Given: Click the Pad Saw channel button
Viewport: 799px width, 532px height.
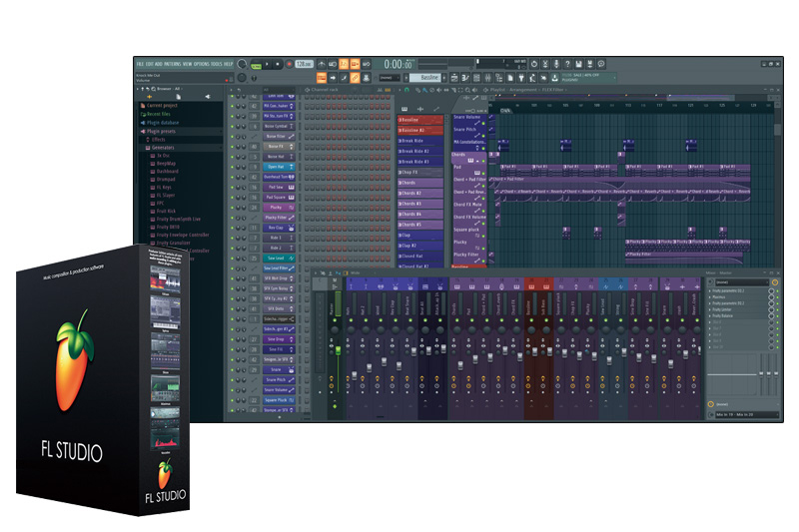Looking at the screenshot, I should pyautogui.click(x=279, y=187).
